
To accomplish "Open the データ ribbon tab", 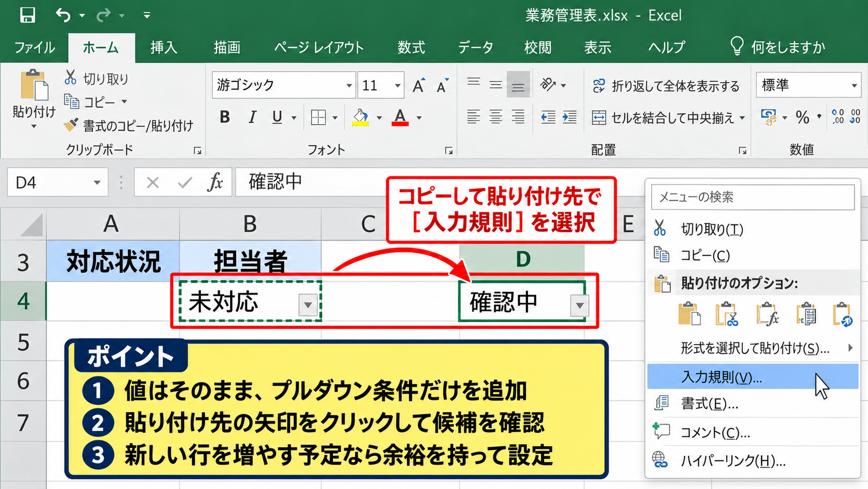I will 475,47.
